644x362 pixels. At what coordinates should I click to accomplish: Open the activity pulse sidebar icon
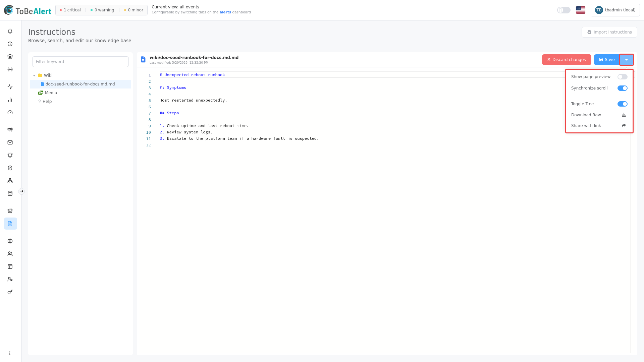tap(10, 87)
